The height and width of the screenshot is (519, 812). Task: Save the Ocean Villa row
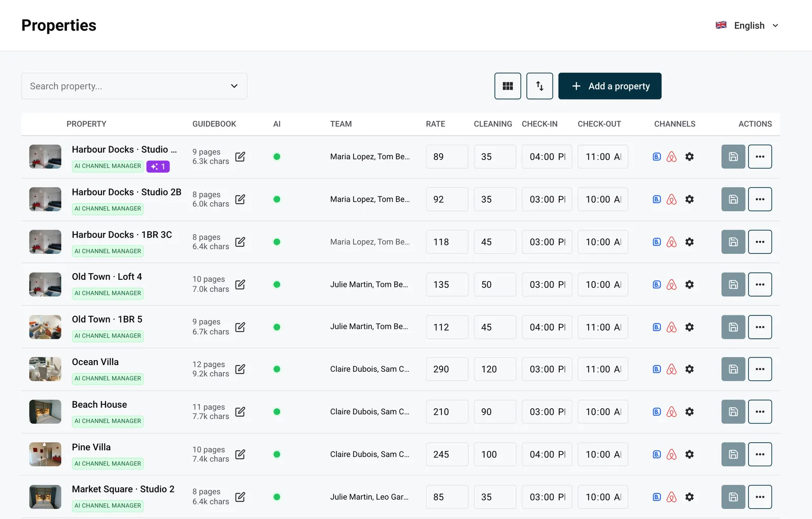(x=733, y=369)
